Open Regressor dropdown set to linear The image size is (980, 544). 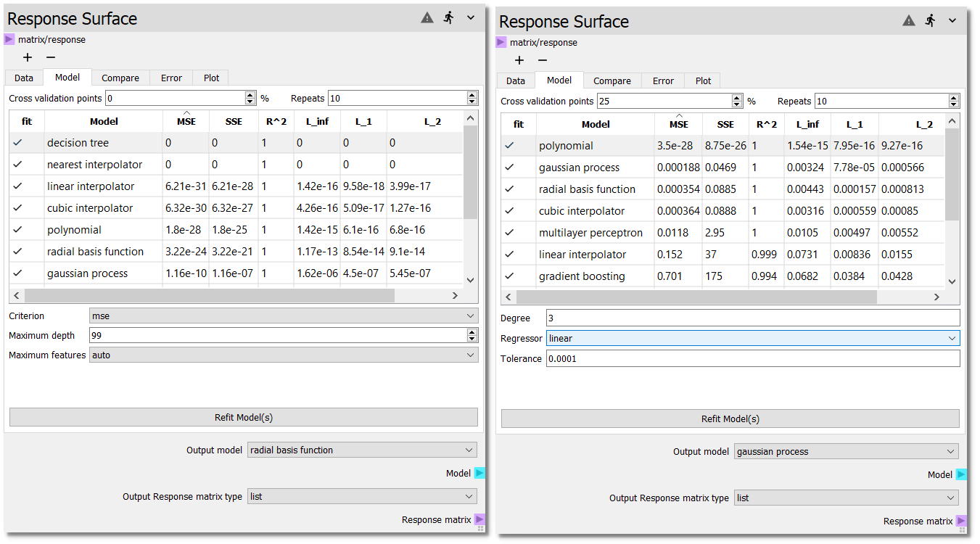[x=752, y=339]
